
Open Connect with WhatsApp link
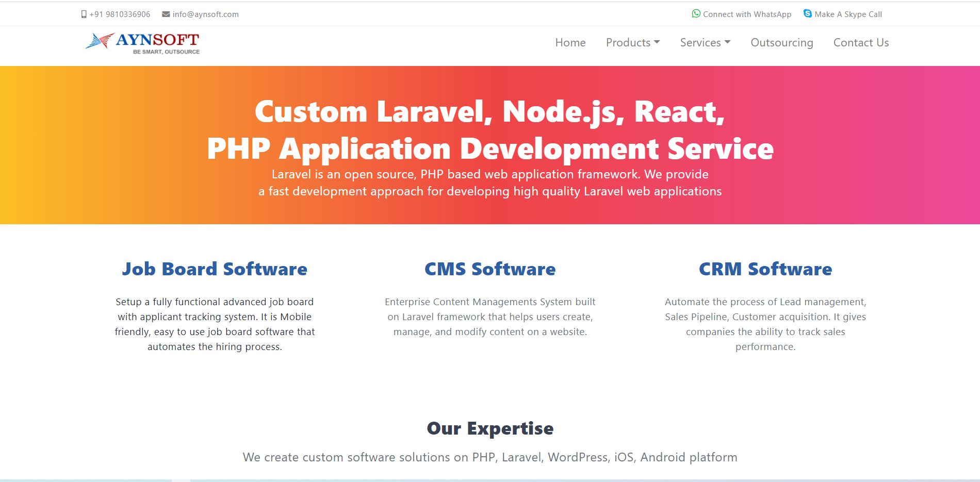747,14
